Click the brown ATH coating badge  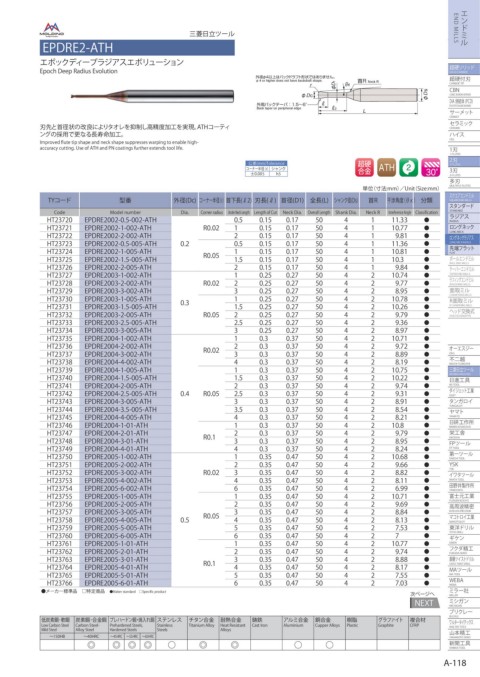[386, 168]
